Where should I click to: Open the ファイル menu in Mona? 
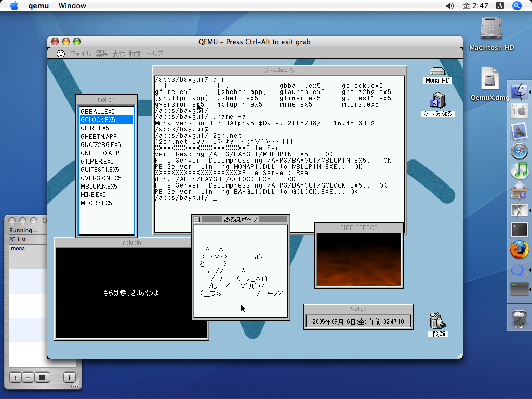point(81,54)
